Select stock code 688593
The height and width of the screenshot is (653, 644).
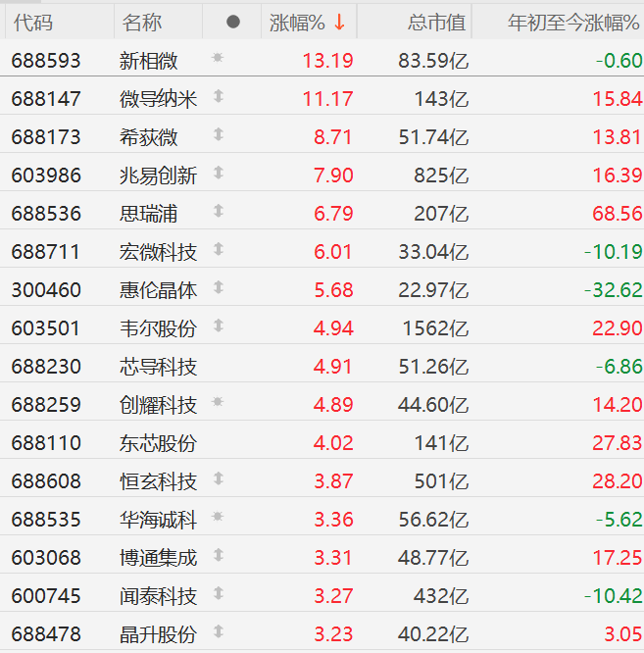point(46,61)
